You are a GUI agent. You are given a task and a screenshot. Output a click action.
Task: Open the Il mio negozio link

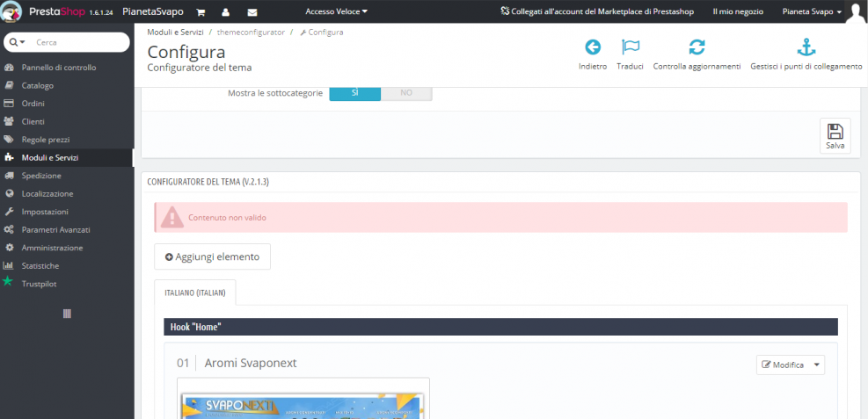[x=738, y=11]
